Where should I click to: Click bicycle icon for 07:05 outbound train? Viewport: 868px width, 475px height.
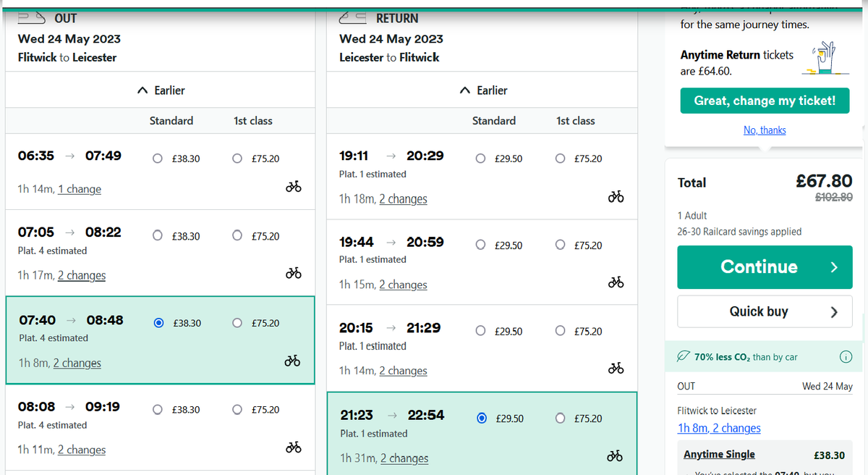click(x=293, y=273)
